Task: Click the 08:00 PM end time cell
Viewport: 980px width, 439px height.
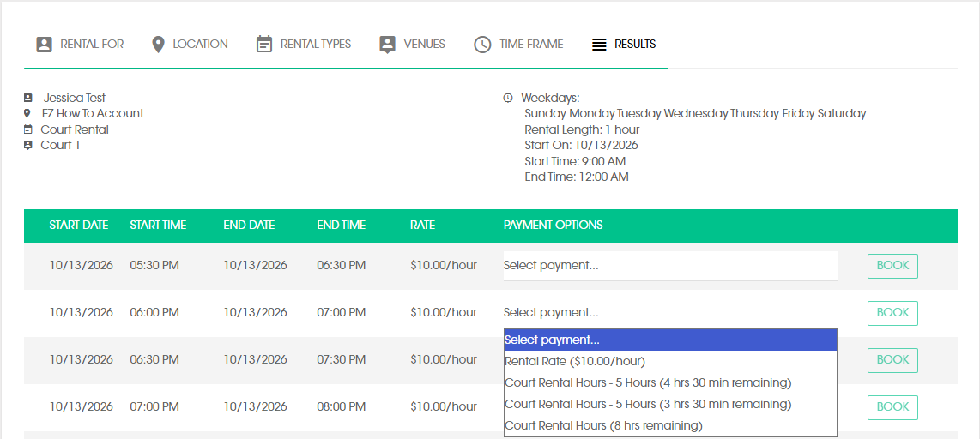Action: 342,407
